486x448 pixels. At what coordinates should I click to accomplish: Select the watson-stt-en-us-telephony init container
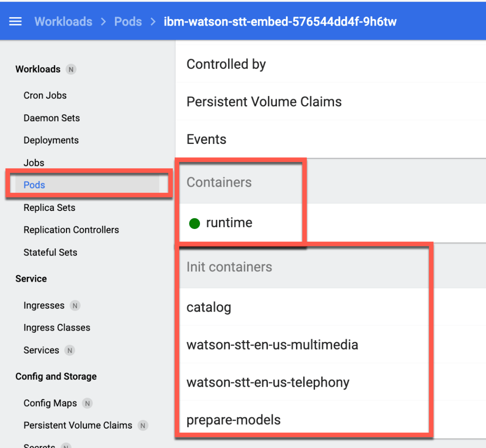point(268,382)
